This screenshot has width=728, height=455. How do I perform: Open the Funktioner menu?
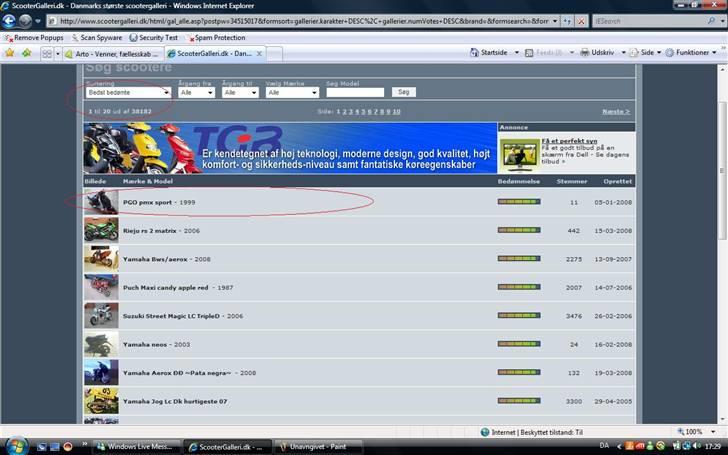point(691,53)
